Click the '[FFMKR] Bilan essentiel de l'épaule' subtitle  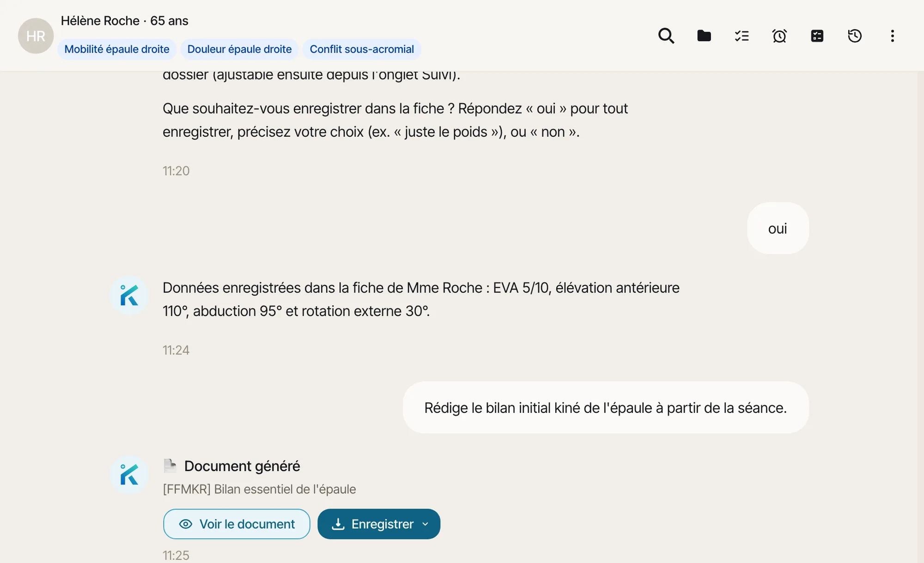click(x=260, y=489)
